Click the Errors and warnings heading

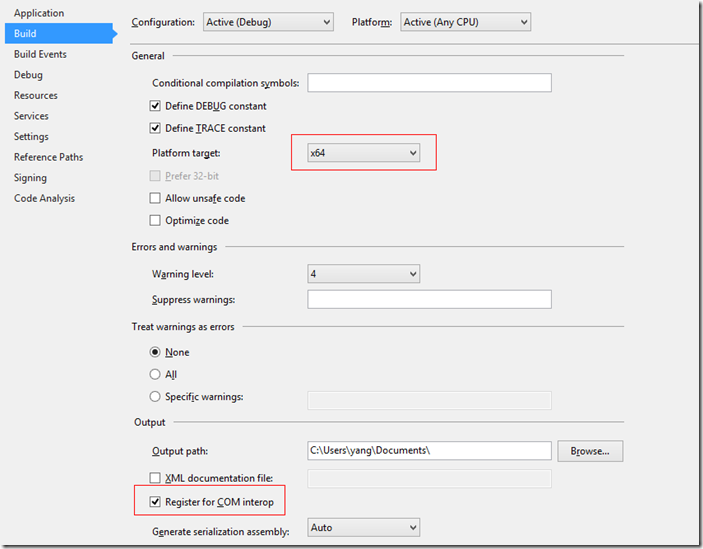(174, 247)
